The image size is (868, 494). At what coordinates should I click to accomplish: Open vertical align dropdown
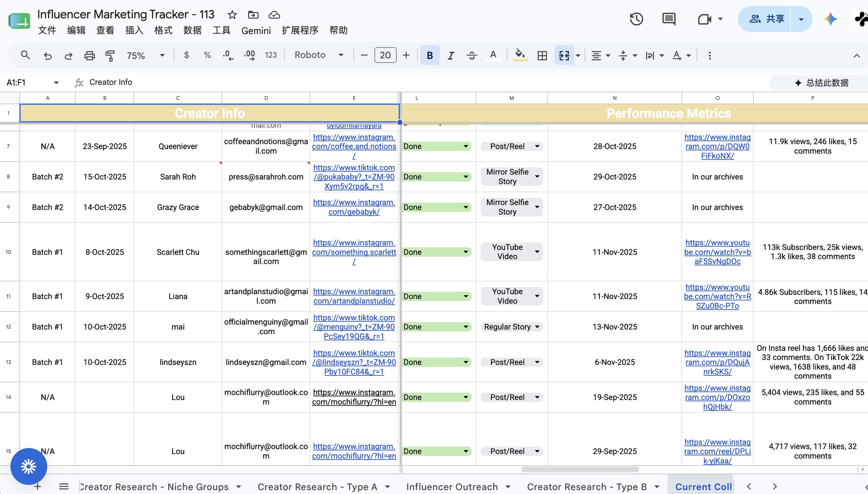(627, 56)
